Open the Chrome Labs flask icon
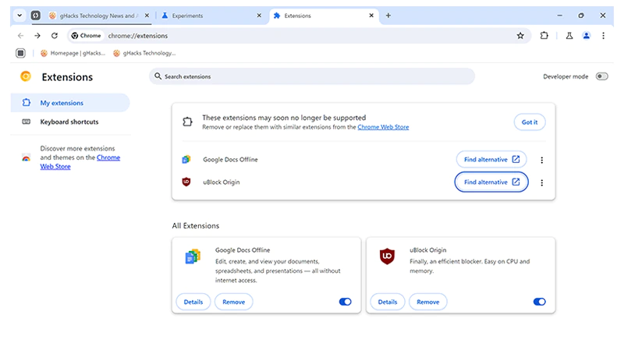This screenshot has width=624, height=364. tap(569, 36)
